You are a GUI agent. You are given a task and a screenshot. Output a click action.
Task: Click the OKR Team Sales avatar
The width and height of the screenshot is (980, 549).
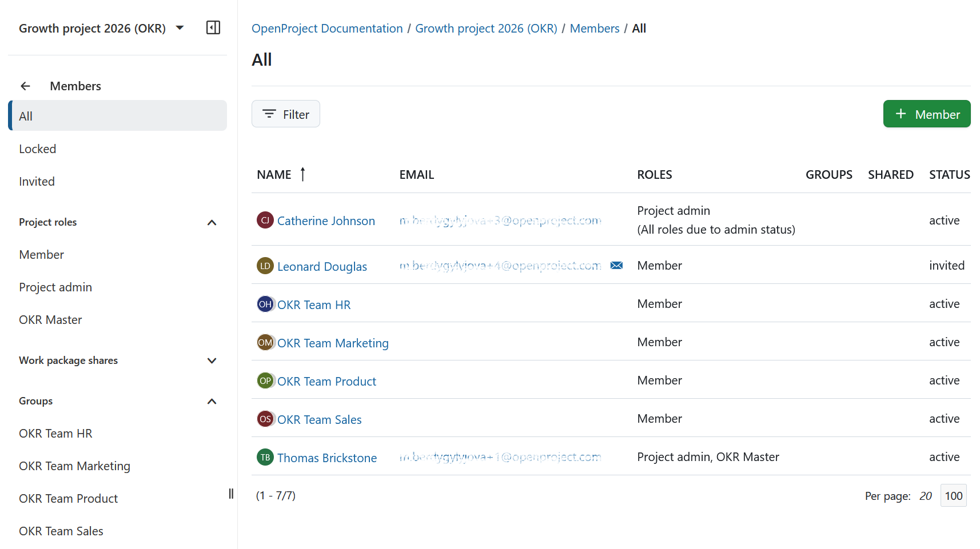pyautogui.click(x=265, y=419)
